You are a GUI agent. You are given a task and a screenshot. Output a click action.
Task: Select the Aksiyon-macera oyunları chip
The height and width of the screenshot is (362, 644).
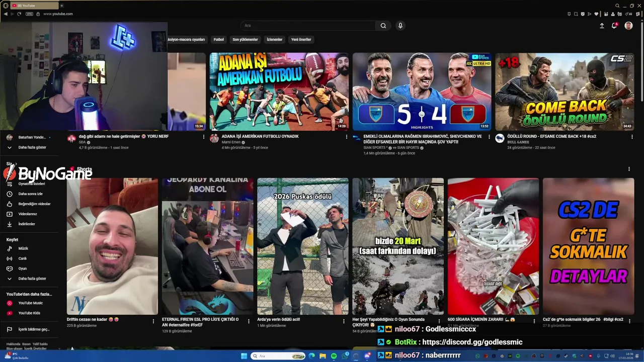click(187, 40)
